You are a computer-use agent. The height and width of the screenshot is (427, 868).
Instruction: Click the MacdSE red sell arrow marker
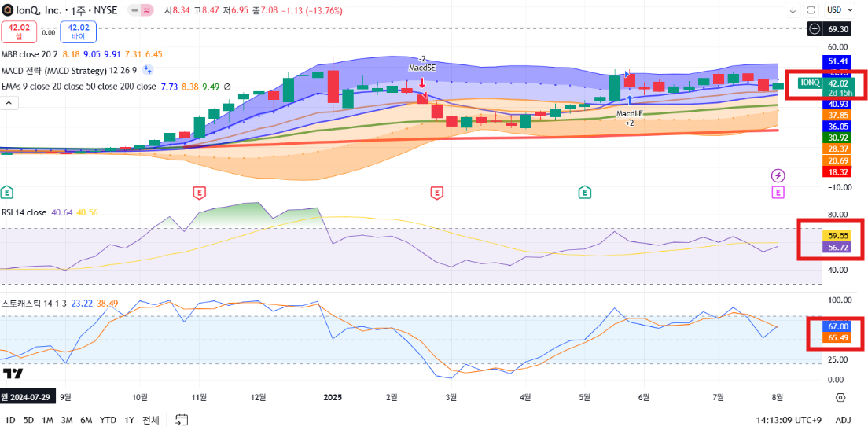point(422,83)
